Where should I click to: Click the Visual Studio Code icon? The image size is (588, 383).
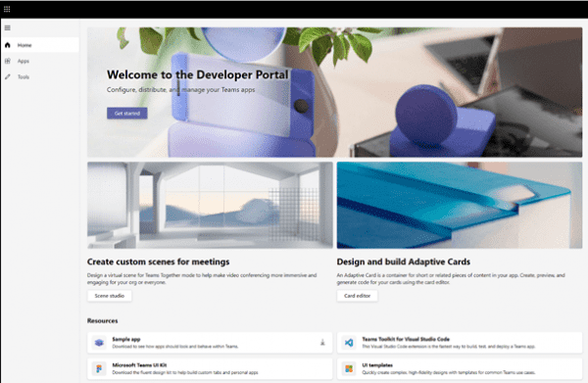point(349,343)
